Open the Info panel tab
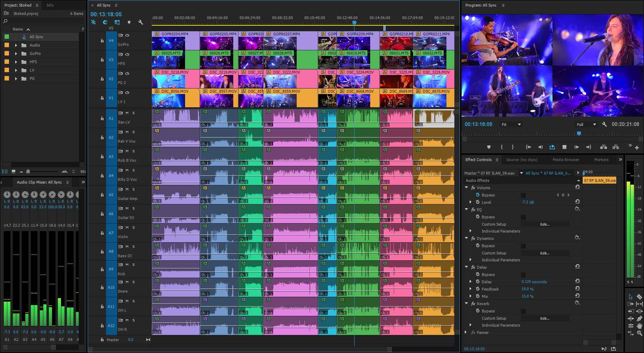644x353 pixels. [50, 5]
